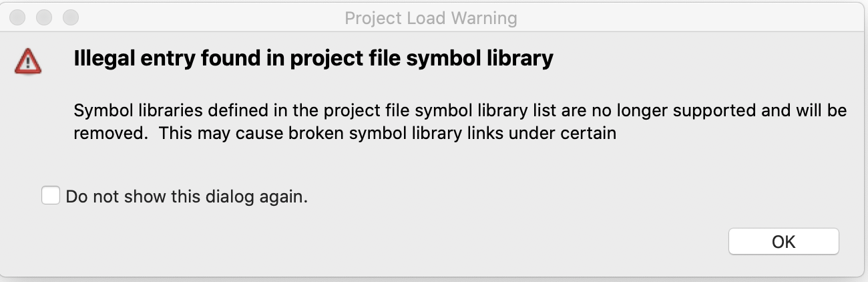This screenshot has width=868, height=282.
Task: Click the grayed-out minimize window button
Action: click(45, 17)
